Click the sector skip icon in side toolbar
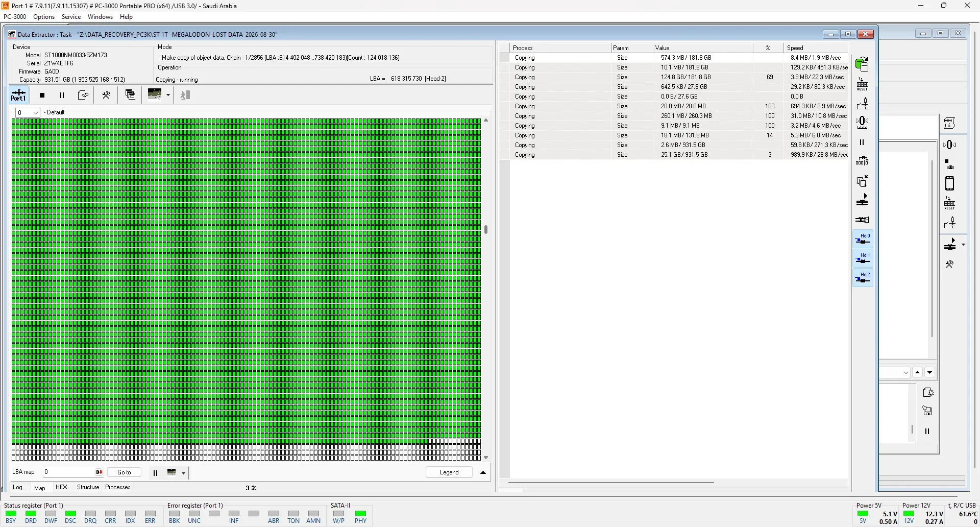Screen dimensions: 980x527 863,161
